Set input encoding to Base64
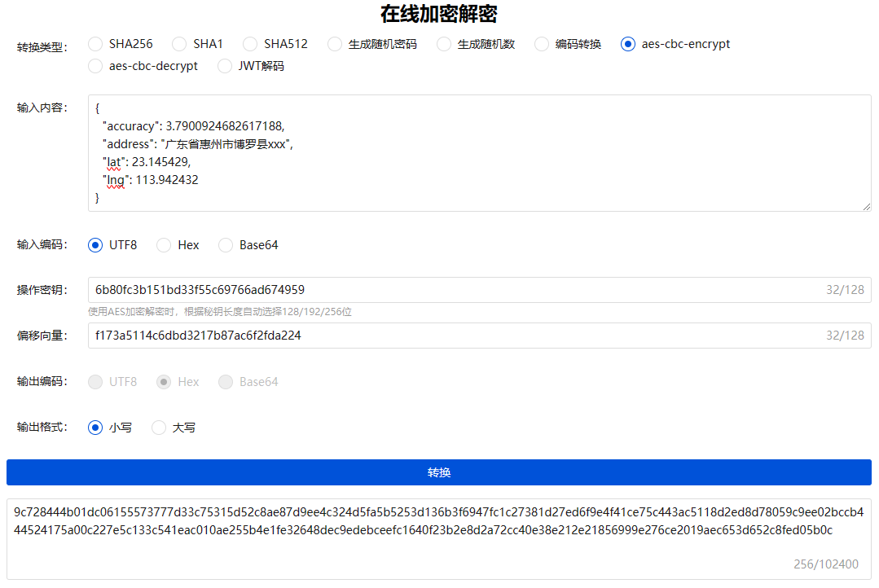Image resolution: width=879 pixels, height=588 pixels. click(226, 245)
